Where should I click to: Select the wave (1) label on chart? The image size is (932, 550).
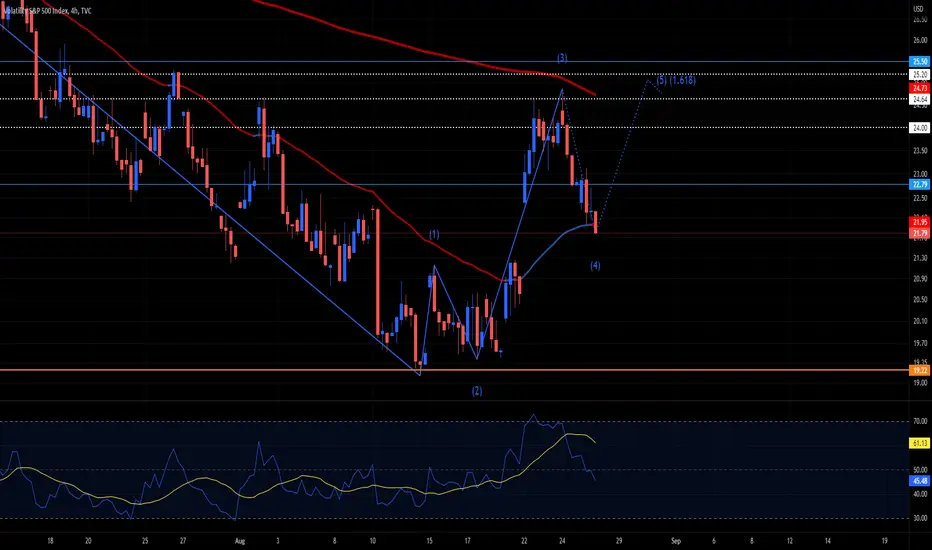coord(434,234)
